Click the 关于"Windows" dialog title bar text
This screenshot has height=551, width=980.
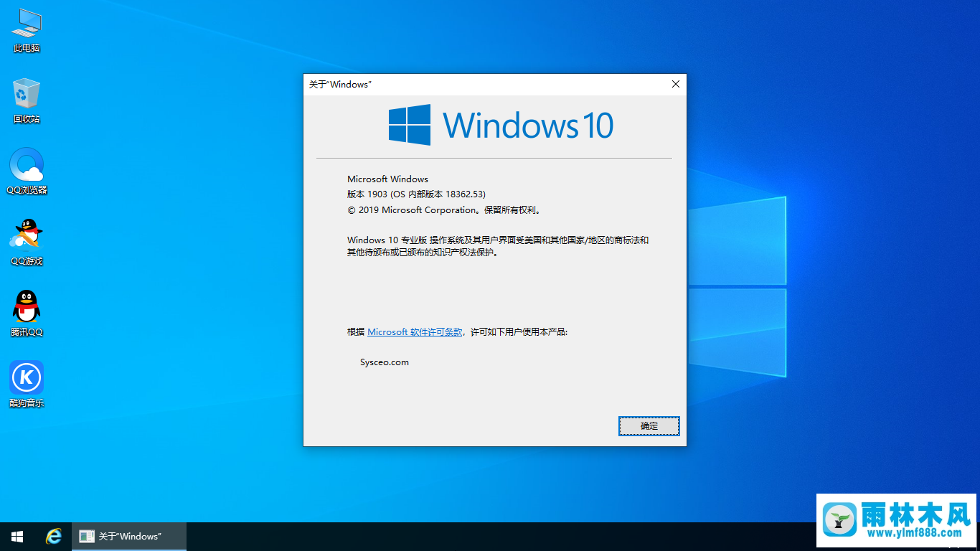click(x=340, y=85)
